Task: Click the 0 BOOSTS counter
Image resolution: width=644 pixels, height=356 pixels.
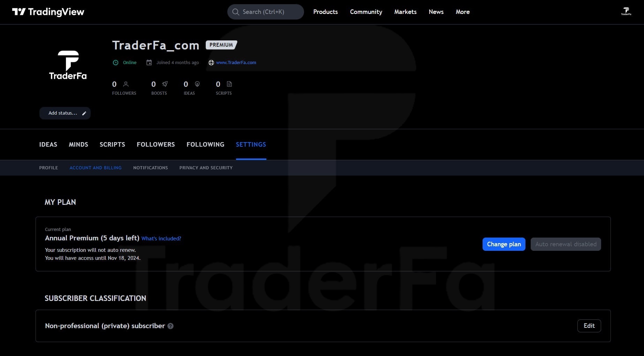Action: coord(159,88)
